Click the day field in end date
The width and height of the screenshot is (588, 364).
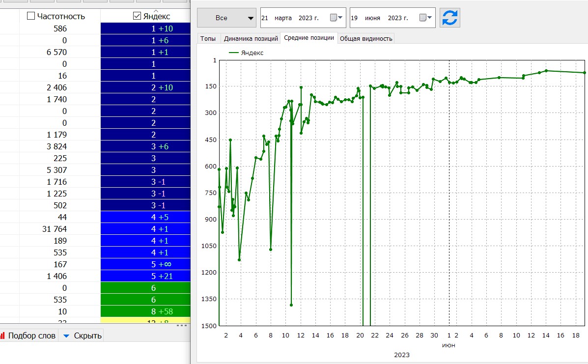[354, 18]
